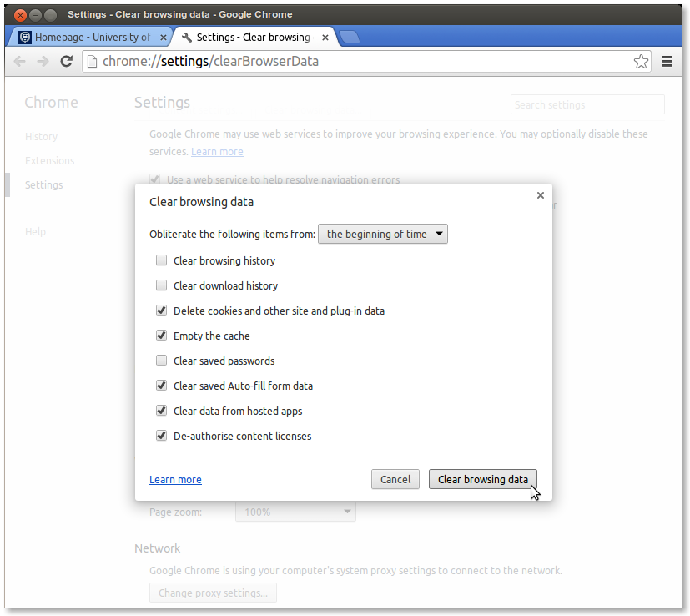Open Learn more link about web services

tap(217, 151)
